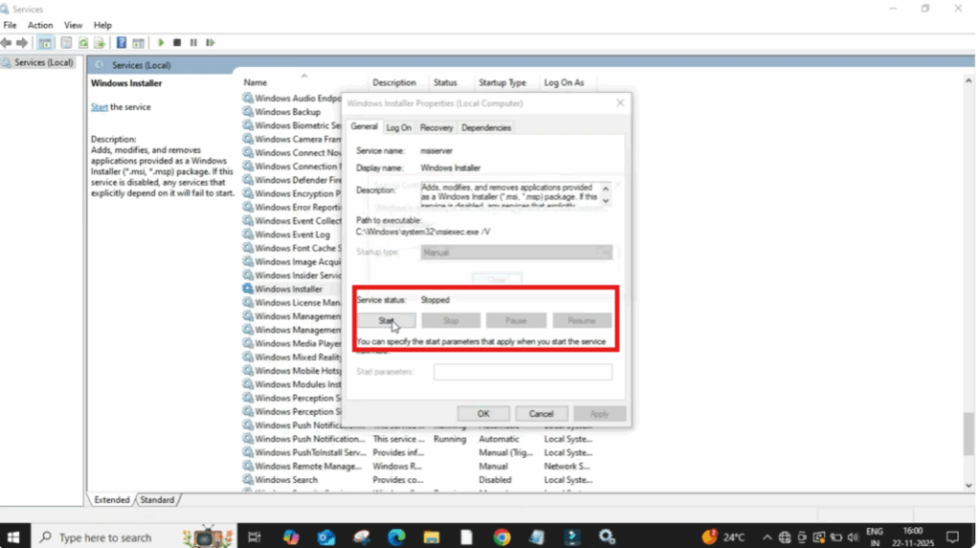Image resolution: width=980 pixels, height=548 pixels.
Task: Select the Windows Installer service row
Action: pos(288,289)
